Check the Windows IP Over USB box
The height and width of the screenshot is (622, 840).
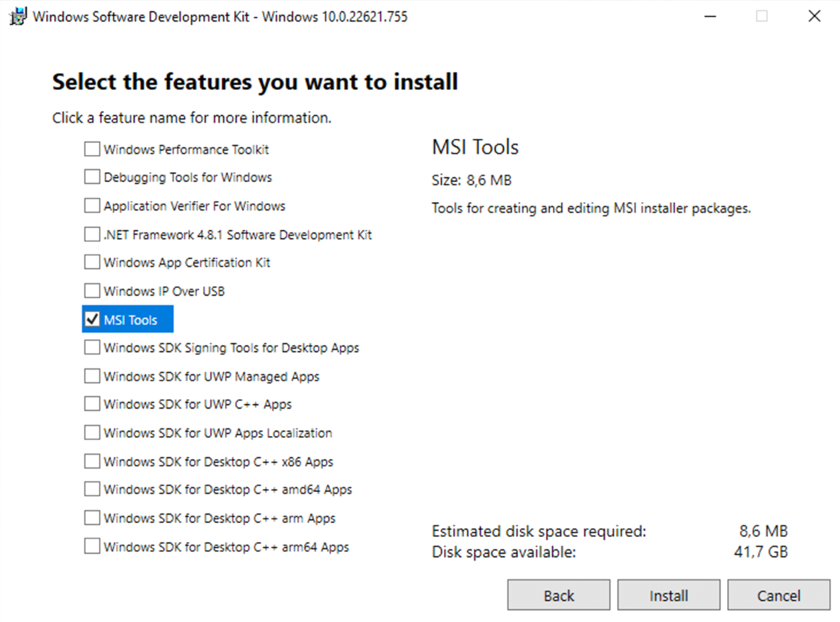pyautogui.click(x=92, y=291)
